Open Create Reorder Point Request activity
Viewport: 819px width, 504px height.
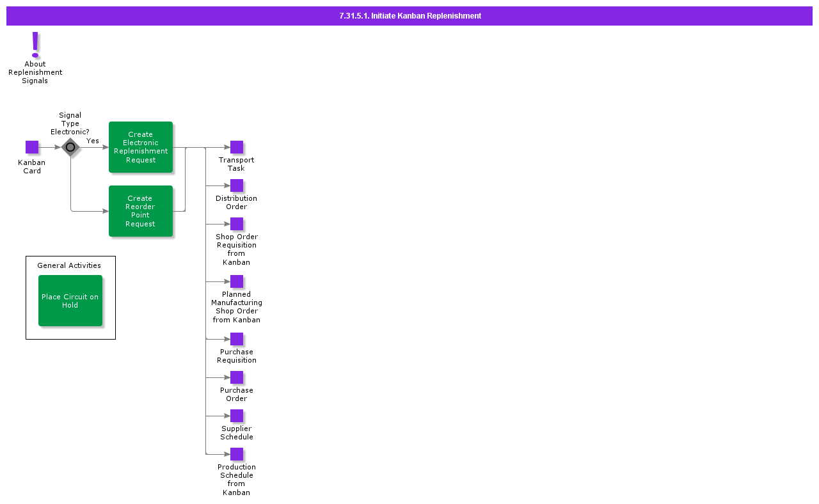click(141, 211)
